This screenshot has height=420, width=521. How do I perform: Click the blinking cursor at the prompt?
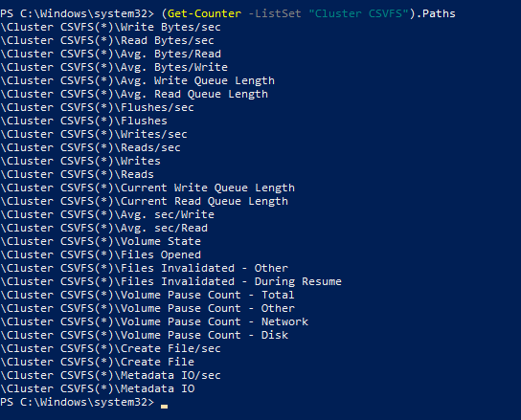[164, 407]
